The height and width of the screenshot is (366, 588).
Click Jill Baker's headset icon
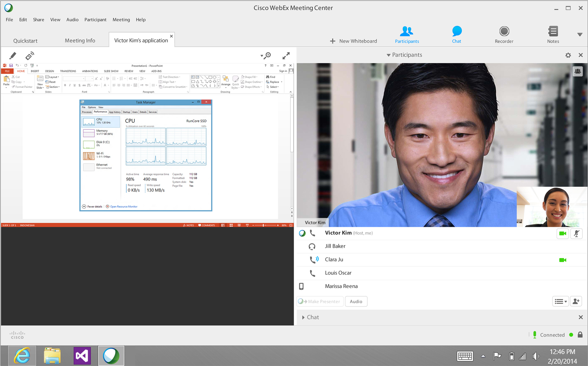(x=312, y=246)
